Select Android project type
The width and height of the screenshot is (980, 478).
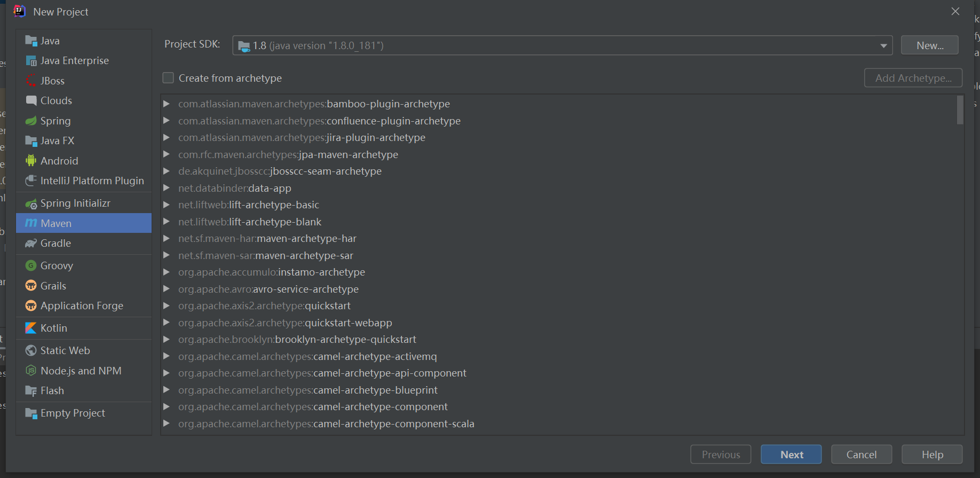(84, 161)
